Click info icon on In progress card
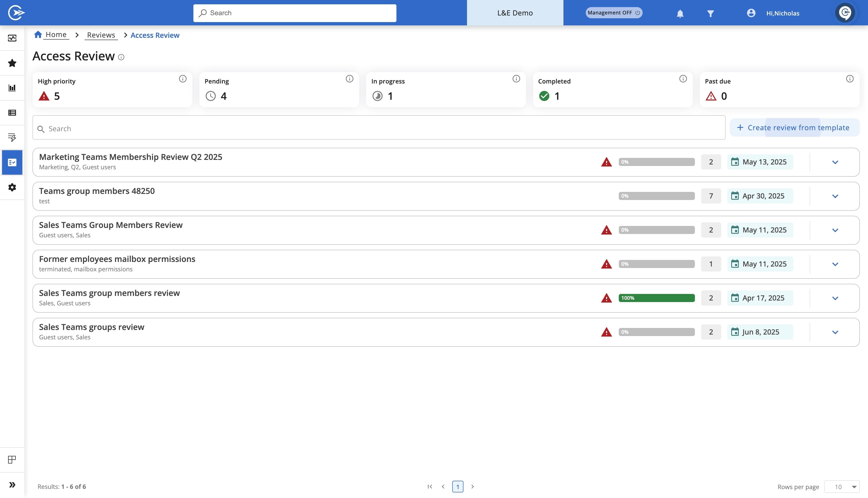The width and height of the screenshot is (868, 498). coord(516,79)
